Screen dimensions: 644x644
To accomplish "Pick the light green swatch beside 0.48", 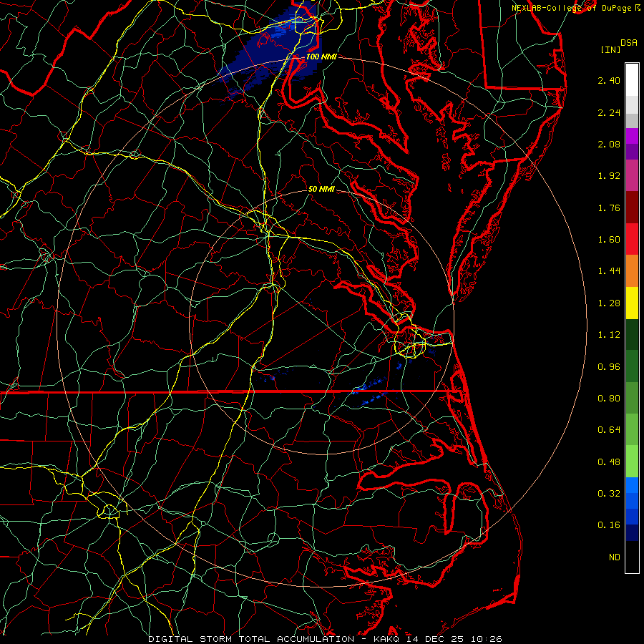I will click(632, 462).
